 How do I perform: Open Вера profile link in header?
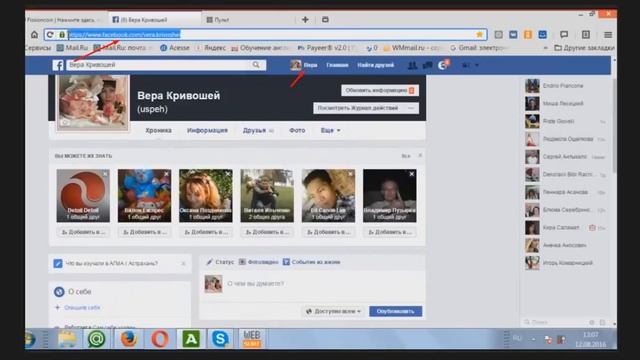coord(304,65)
